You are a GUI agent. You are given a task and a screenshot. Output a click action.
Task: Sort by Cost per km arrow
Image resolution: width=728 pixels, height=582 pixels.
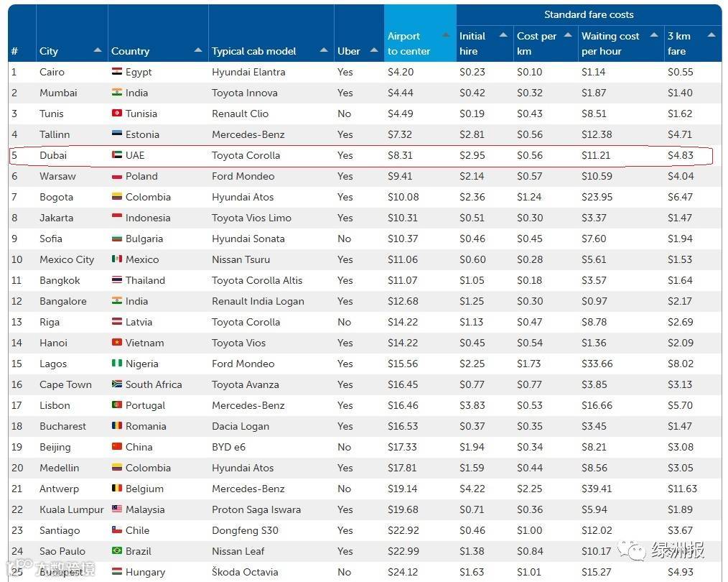pyautogui.click(x=568, y=35)
